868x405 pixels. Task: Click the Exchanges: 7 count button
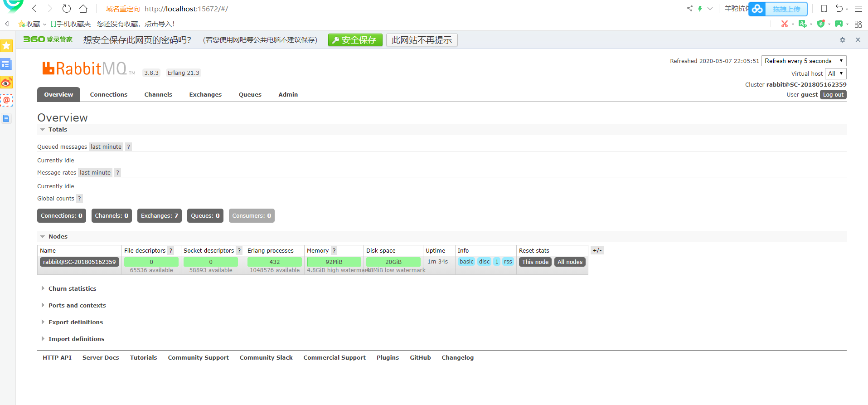point(160,215)
